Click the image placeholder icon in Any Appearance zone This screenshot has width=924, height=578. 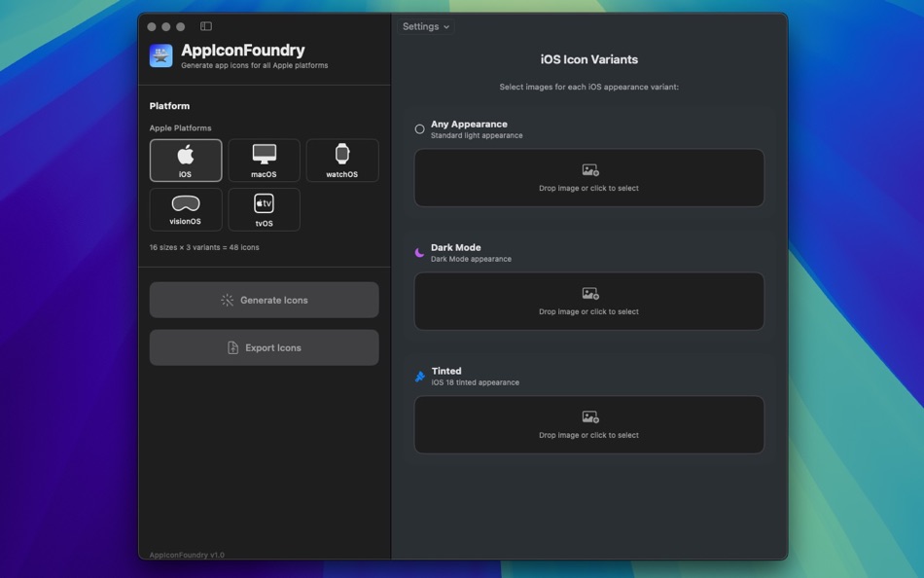(589, 169)
